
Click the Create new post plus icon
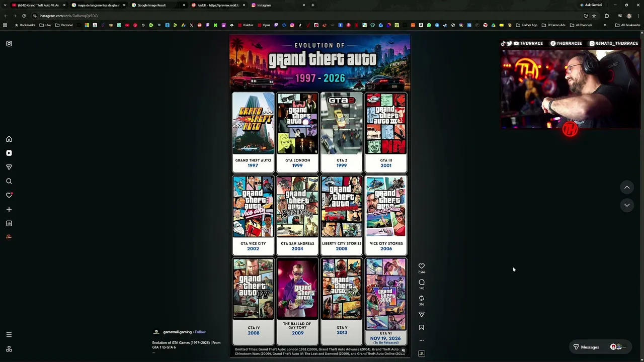tap(9, 209)
